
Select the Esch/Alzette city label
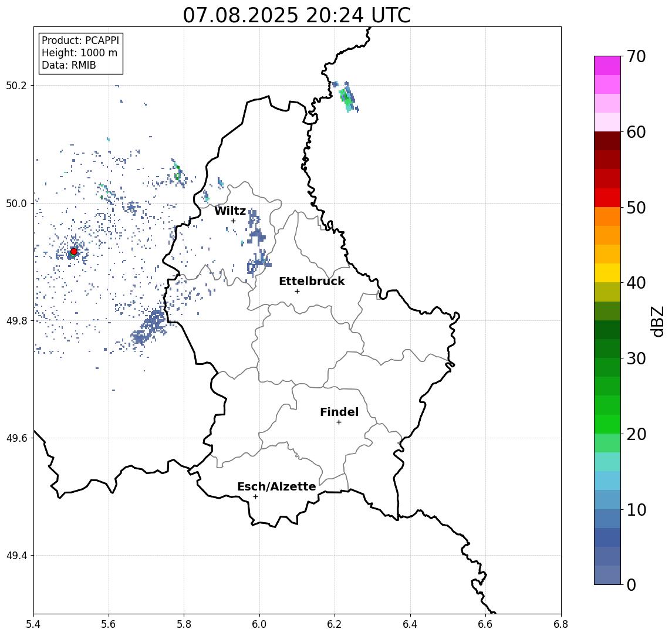click(x=276, y=486)
